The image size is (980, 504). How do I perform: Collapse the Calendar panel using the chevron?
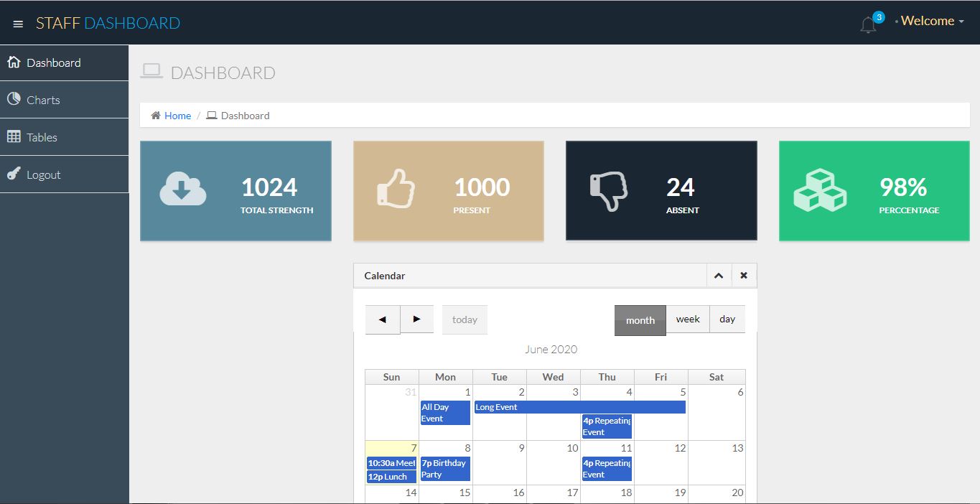[x=719, y=276]
